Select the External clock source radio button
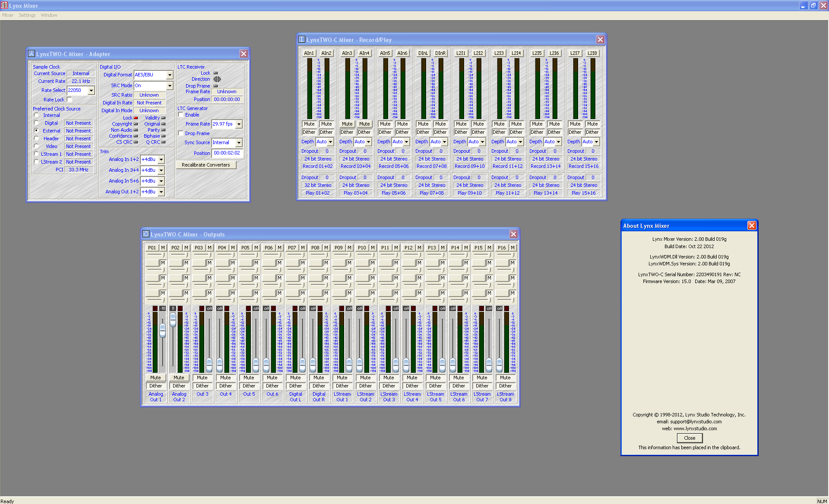 [x=36, y=131]
